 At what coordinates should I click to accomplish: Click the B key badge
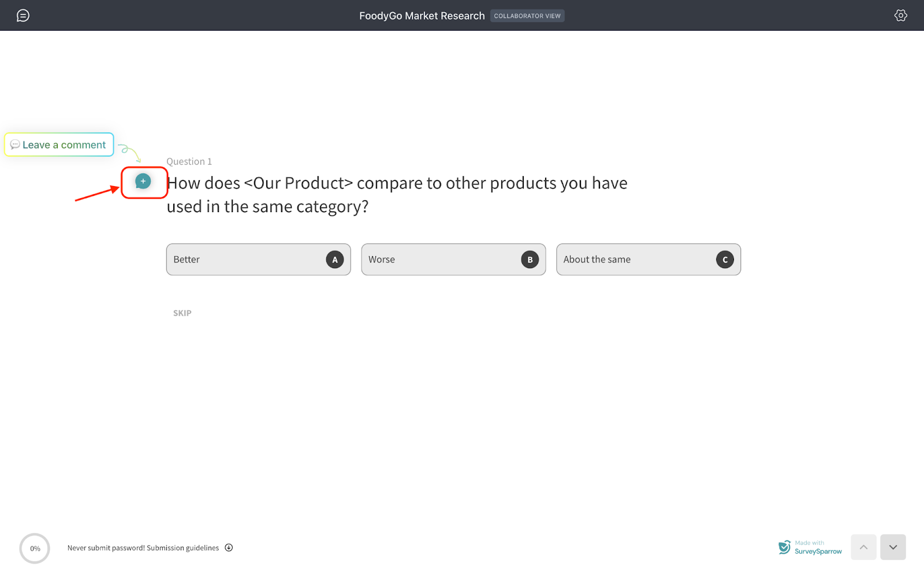[530, 260]
